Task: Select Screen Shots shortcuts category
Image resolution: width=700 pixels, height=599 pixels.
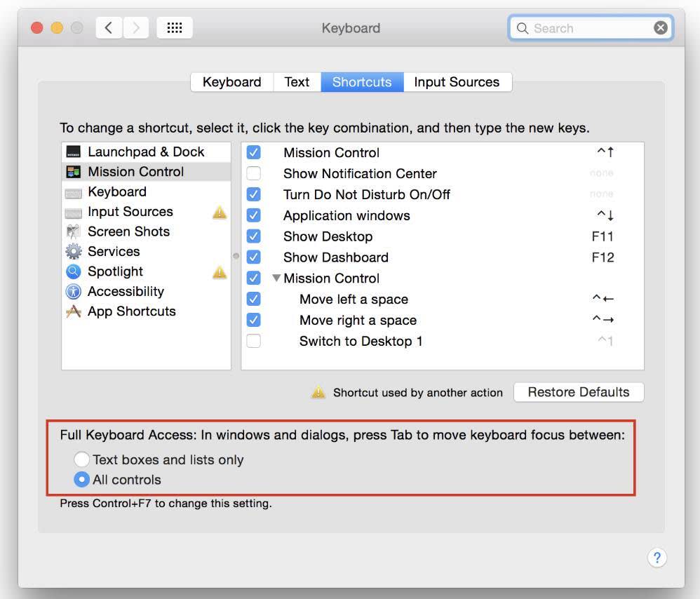Action: tap(128, 231)
